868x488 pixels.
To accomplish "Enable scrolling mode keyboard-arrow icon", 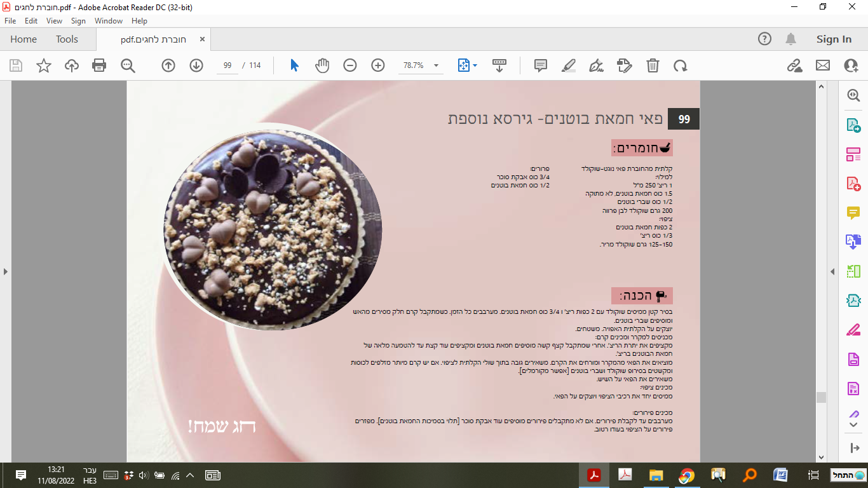I will pos(499,65).
